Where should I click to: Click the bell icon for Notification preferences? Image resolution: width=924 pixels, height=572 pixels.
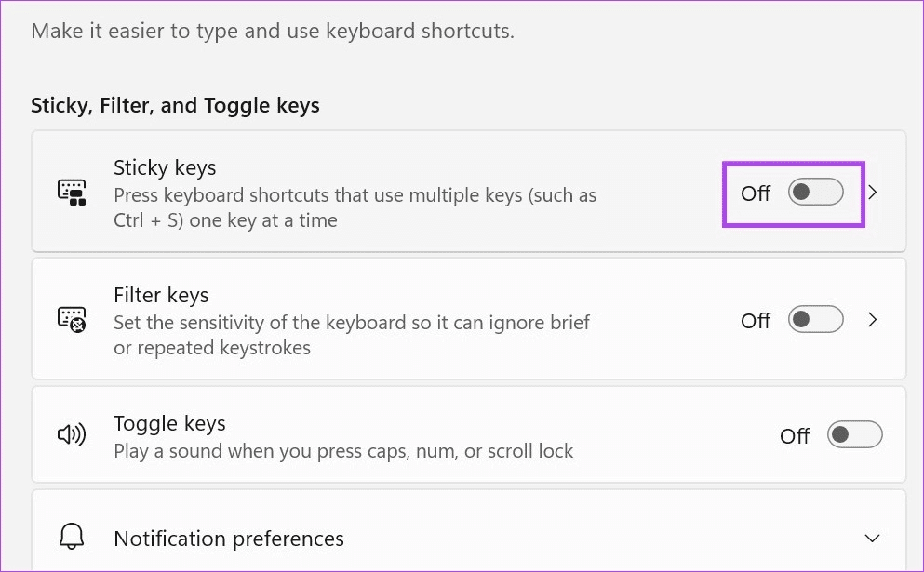pyautogui.click(x=73, y=538)
